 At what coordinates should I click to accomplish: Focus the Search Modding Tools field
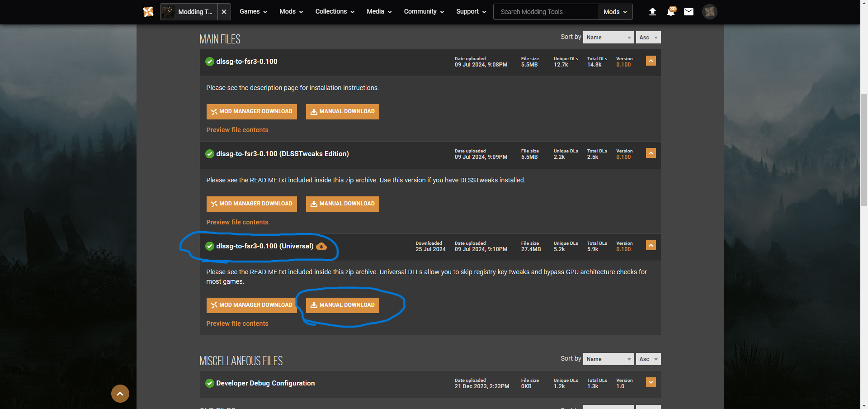[546, 12]
